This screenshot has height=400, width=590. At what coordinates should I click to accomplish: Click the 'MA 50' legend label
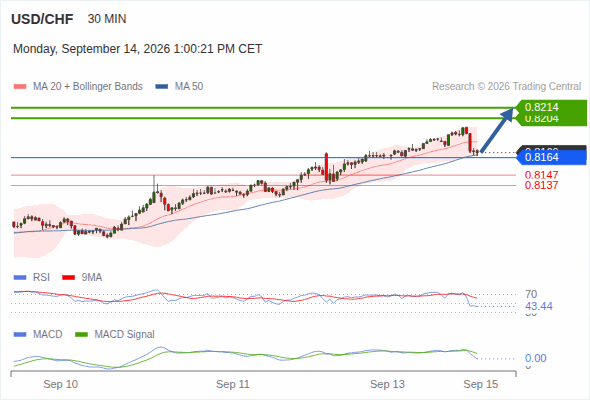pyautogui.click(x=189, y=87)
